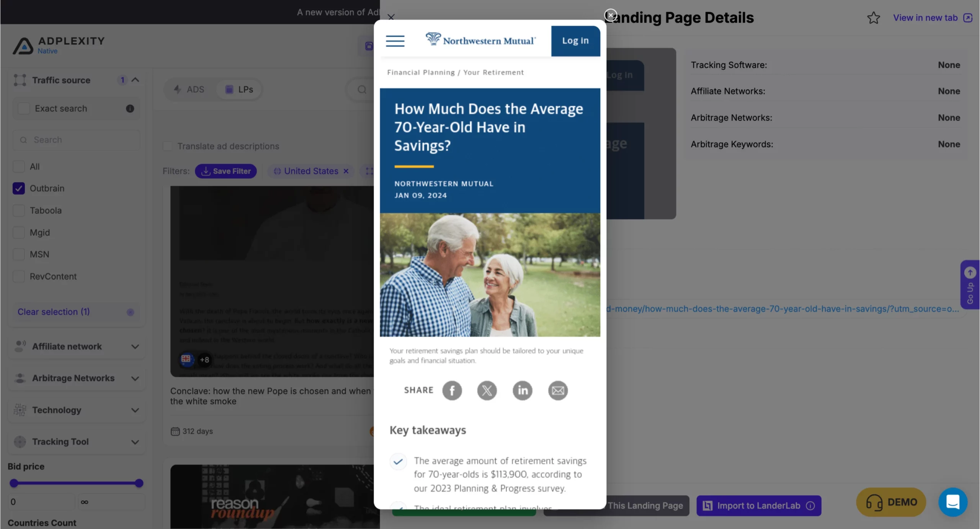Expand the Affiliate network filter
The width and height of the screenshot is (980, 529).
click(x=135, y=347)
